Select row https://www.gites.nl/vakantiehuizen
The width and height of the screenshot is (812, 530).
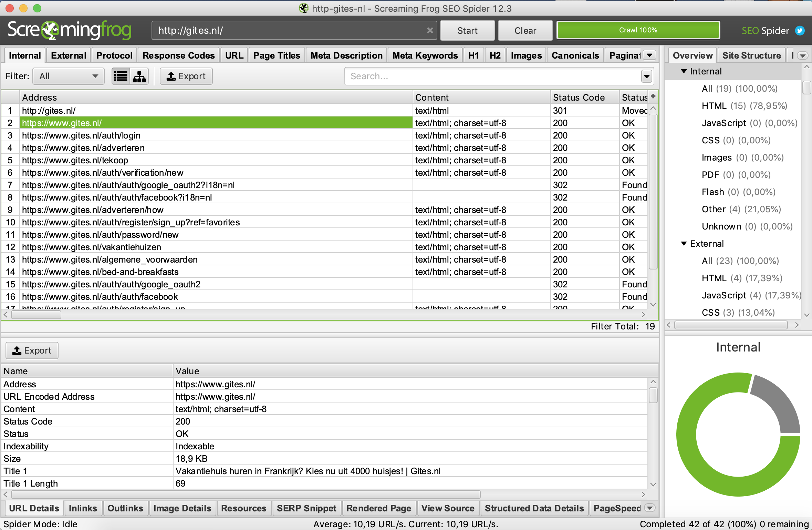click(x=324, y=247)
